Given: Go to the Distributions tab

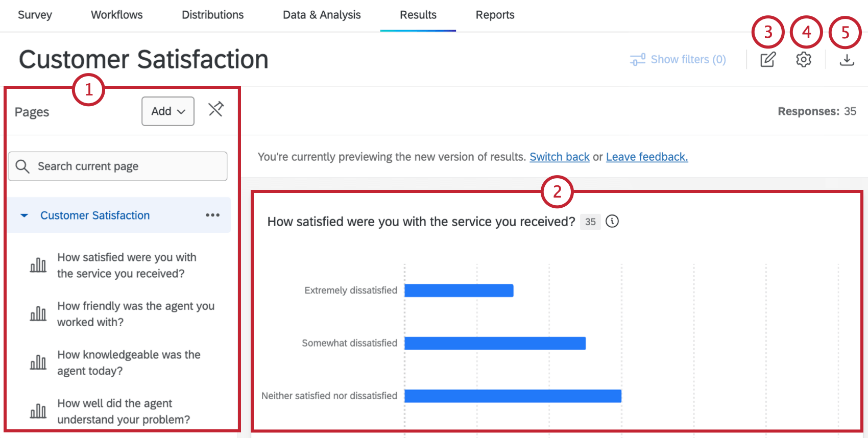Looking at the screenshot, I should click(212, 15).
